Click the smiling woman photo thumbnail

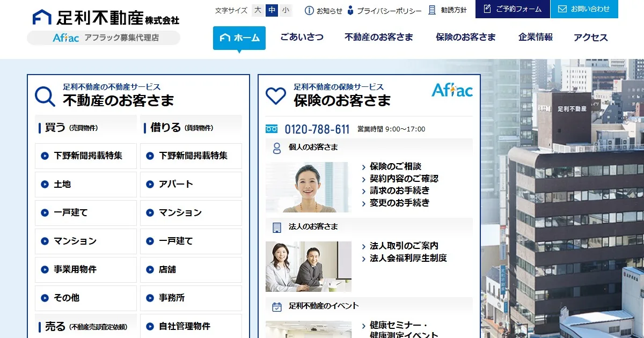pyautogui.click(x=309, y=187)
